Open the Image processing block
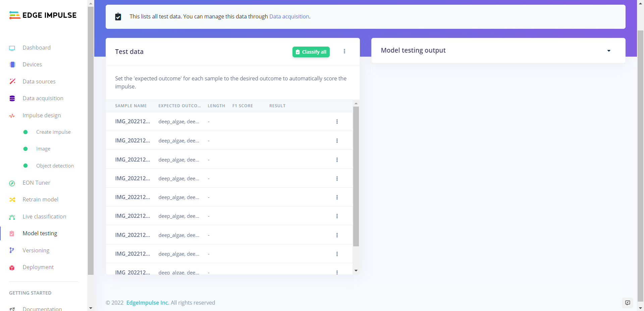The image size is (644, 311). 43,149
